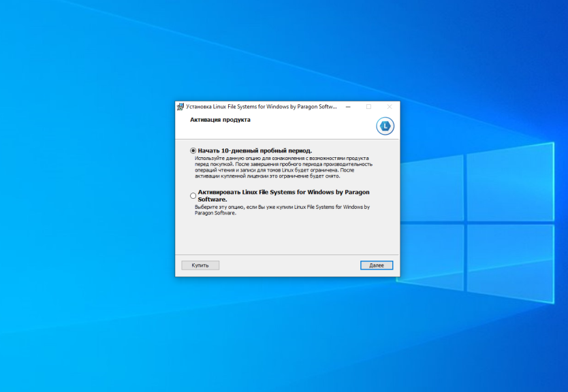Close the Paragon installer dialog
Image resolution: width=568 pixels, height=392 pixels.
pyautogui.click(x=390, y=107)
